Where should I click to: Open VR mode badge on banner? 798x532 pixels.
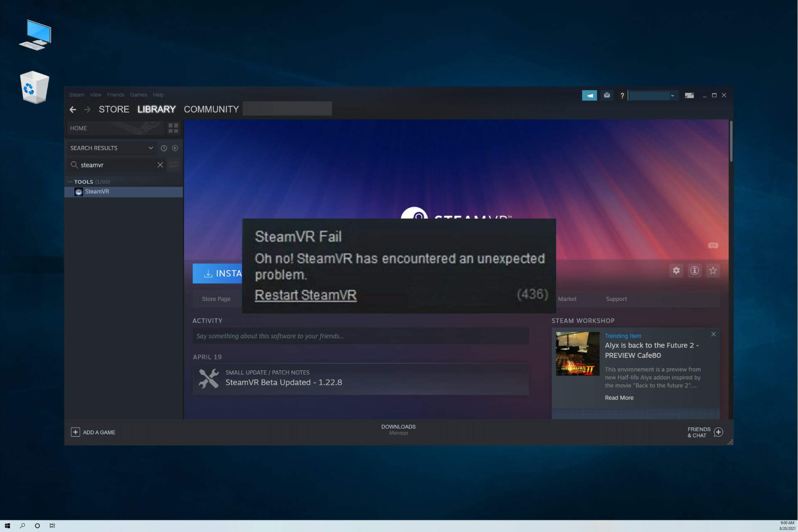(713, 246)
